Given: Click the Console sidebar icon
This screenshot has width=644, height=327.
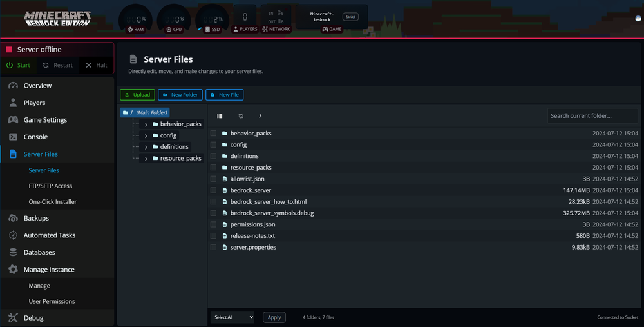Looking at the screenshot, I should [x=13, y=137].
